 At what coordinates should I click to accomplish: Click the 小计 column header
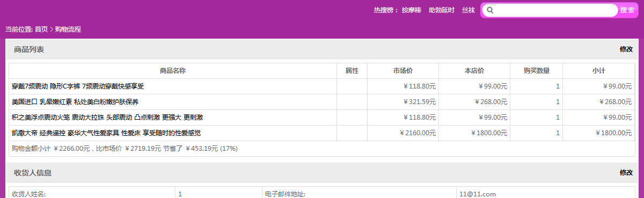click(599, 71)
